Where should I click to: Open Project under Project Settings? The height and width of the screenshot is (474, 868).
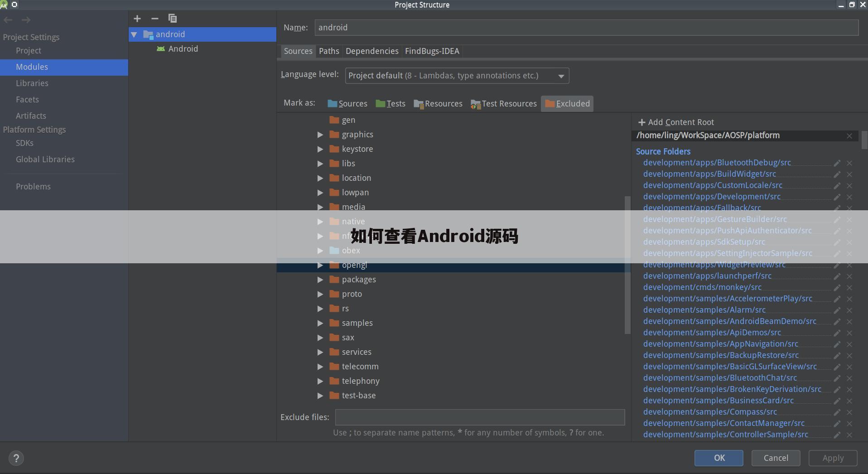point(28,51)
